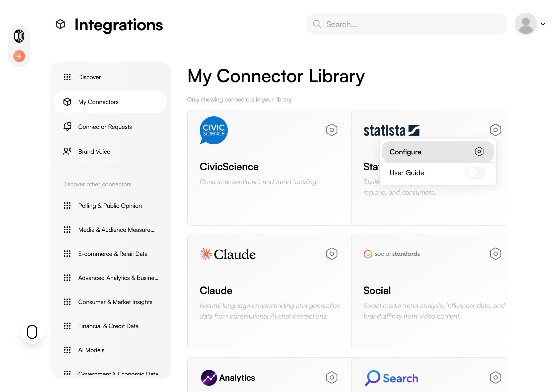Browse Polling & Public Opinion connectors
Image resolution: width=557 pixels, height=392 pixels.
(110, 206)
